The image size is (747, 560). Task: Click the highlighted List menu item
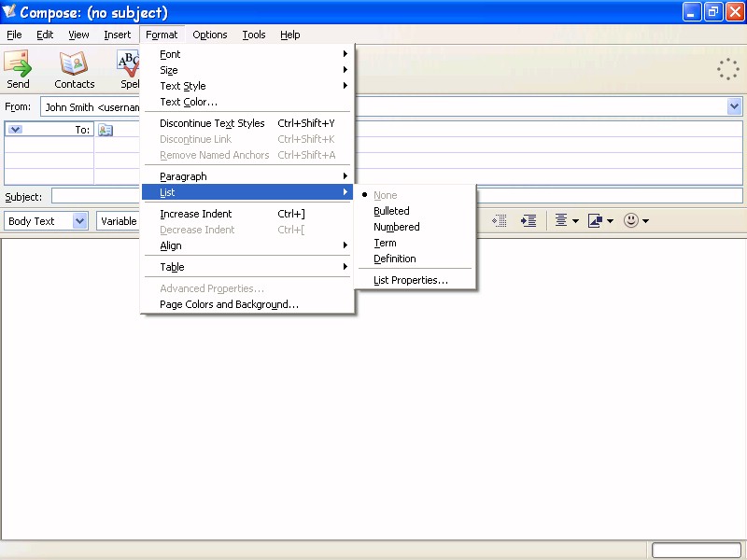point(247,192)
